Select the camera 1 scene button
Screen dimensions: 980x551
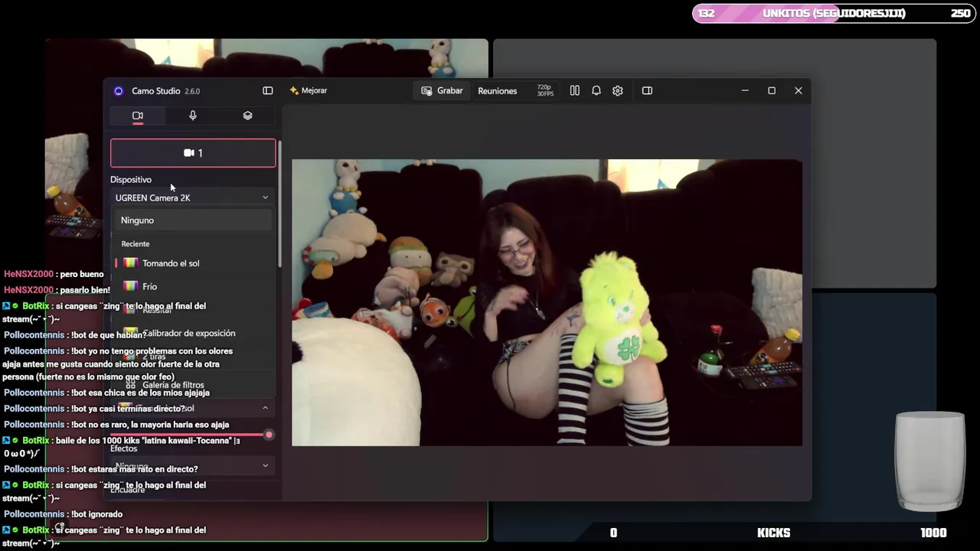pyautogui.click(x=193, y=153)
